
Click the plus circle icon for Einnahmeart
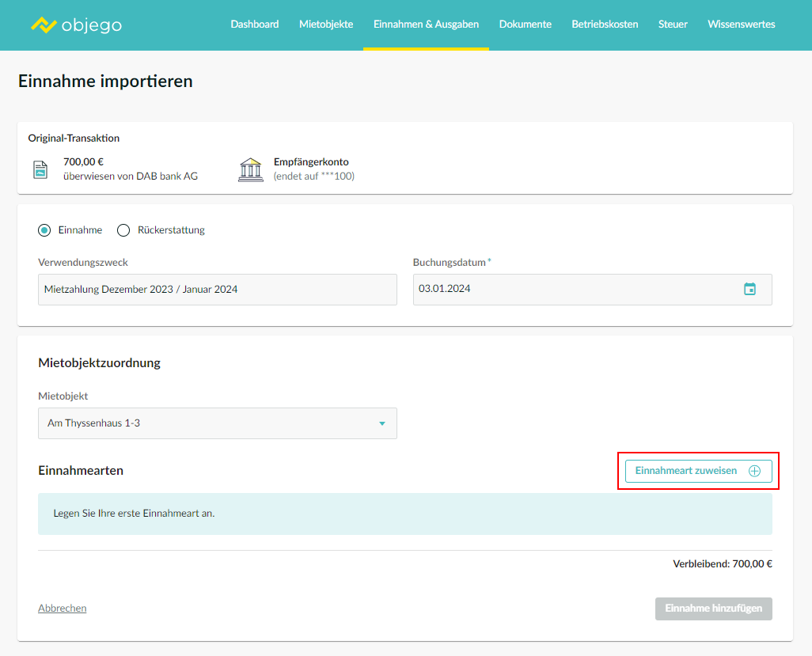click(754, 471)
